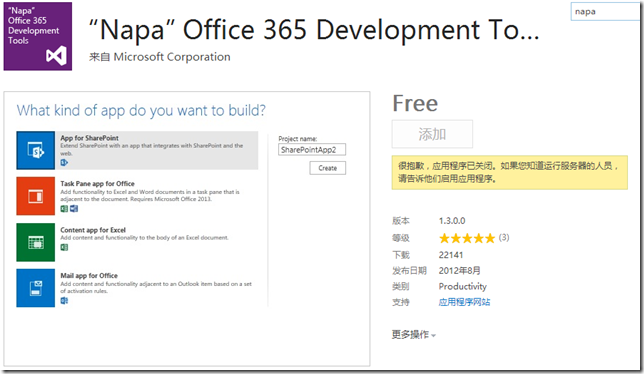Click the small Excel icon under Task Pane app
The image size is (644, 374).
(x=64, y=209)
